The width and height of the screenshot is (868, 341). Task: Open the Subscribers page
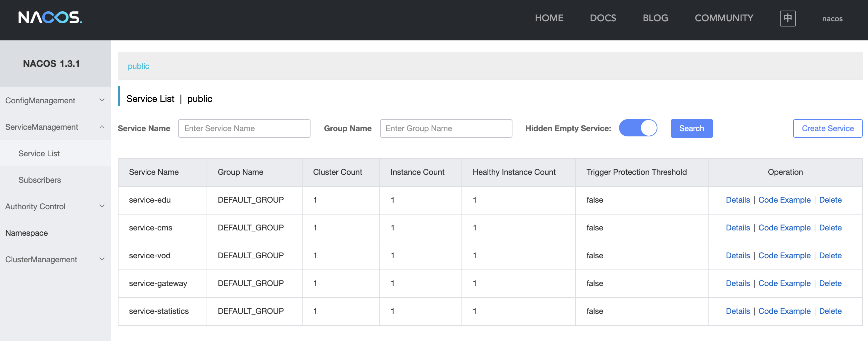click(x=56, y=180)
